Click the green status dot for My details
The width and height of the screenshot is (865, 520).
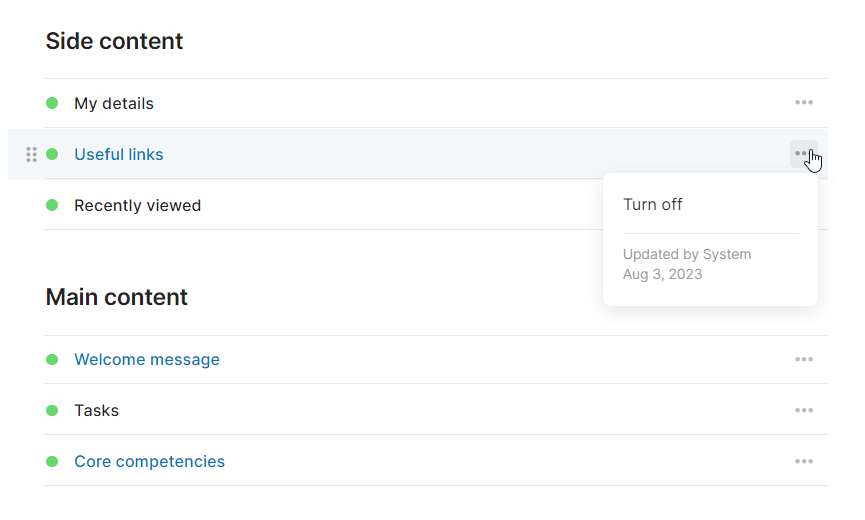click(52, 103)
